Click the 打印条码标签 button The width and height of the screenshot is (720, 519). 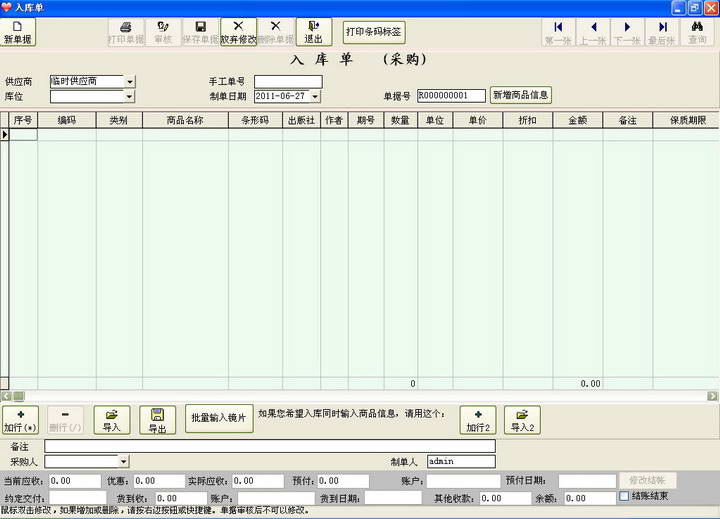[x=373, y=32]
